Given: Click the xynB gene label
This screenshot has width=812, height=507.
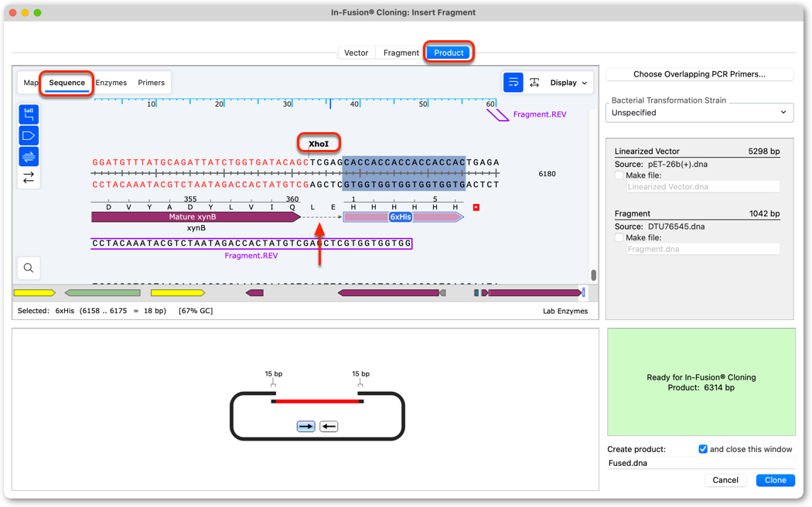Looking at the screenshot, I should (x=196, y=228).
